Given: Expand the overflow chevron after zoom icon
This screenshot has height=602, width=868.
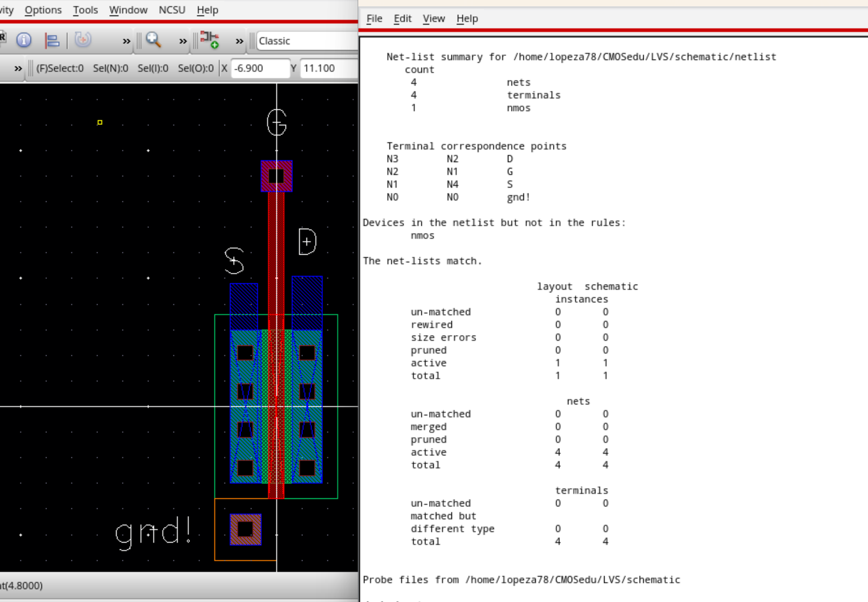Looking at the screenshot, I should (x=183, y=41).
